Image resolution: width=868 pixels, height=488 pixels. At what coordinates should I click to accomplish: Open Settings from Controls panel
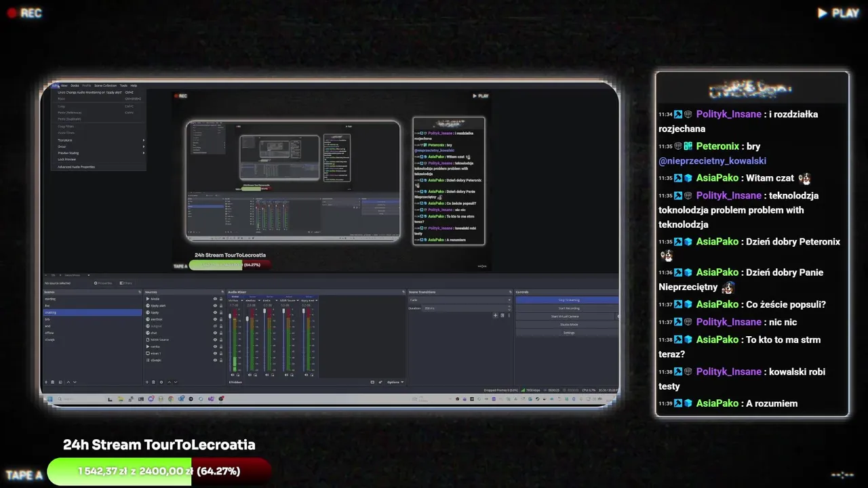[x=567, y=333]
